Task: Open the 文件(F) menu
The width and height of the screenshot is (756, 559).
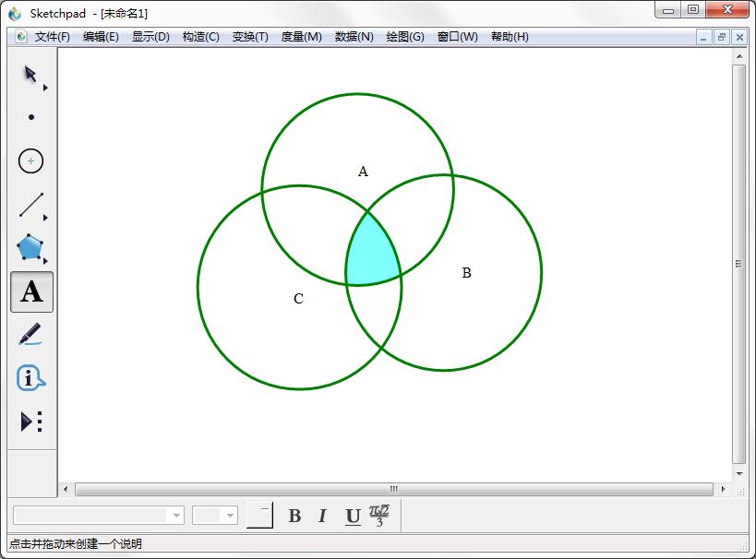Action: [x=52, y=37]
